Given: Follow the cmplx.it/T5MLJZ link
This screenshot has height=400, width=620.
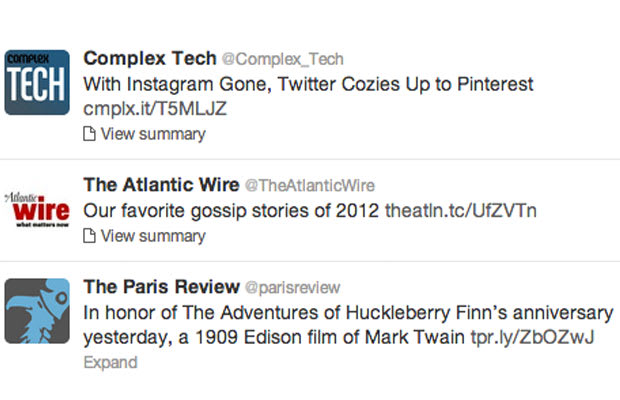Looking at the screenshot, I should point(155,109).
